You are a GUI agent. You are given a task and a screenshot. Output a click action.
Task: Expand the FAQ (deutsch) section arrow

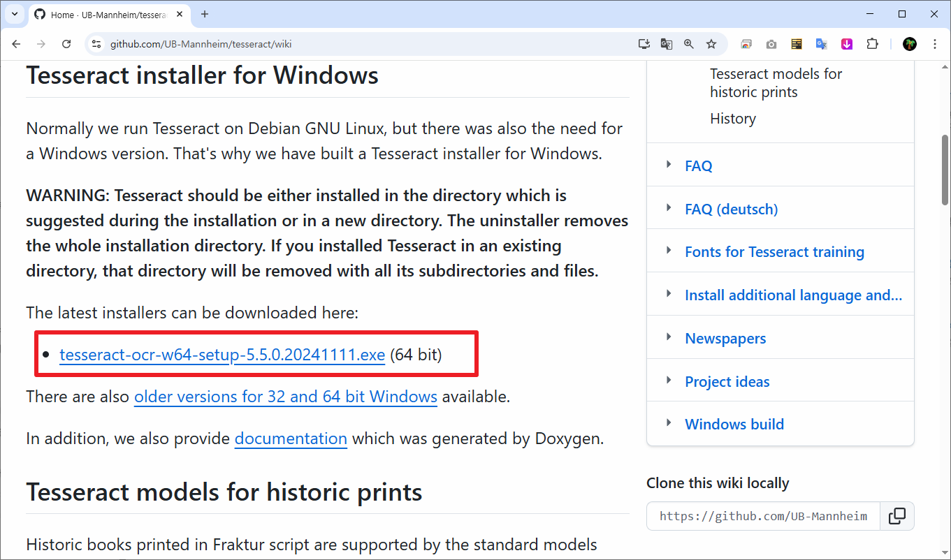(669, 208)
